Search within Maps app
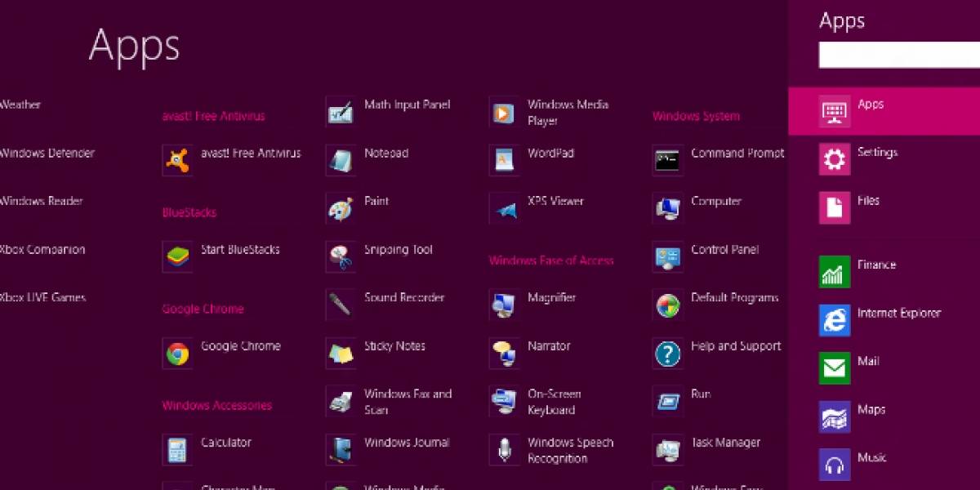Screen dimensions: 980x490 (x=884, y=416)
